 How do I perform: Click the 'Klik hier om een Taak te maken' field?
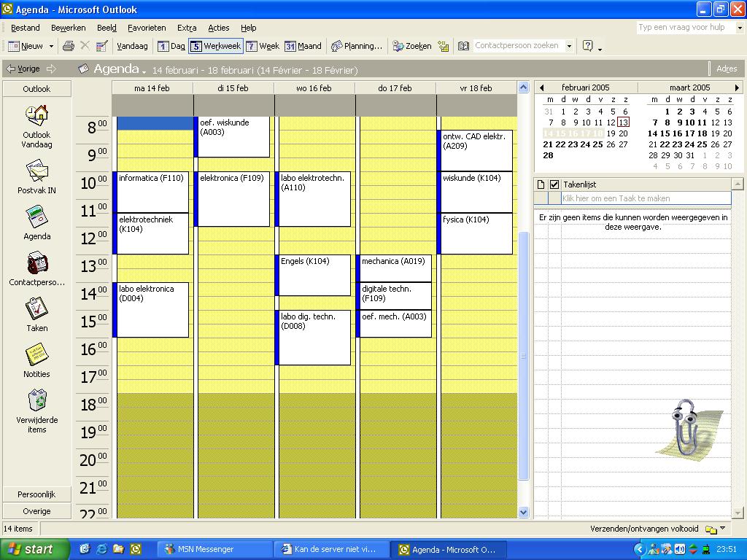(646, 198)
